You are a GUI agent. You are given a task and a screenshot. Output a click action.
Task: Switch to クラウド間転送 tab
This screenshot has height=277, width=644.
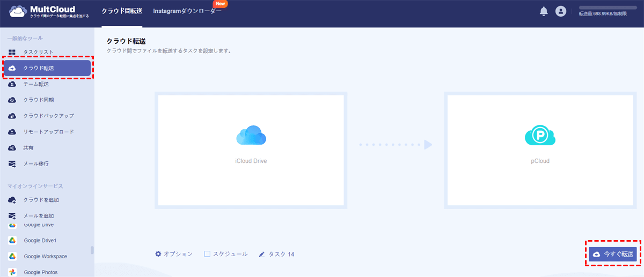pyautogui.click(x=122, y=11)
